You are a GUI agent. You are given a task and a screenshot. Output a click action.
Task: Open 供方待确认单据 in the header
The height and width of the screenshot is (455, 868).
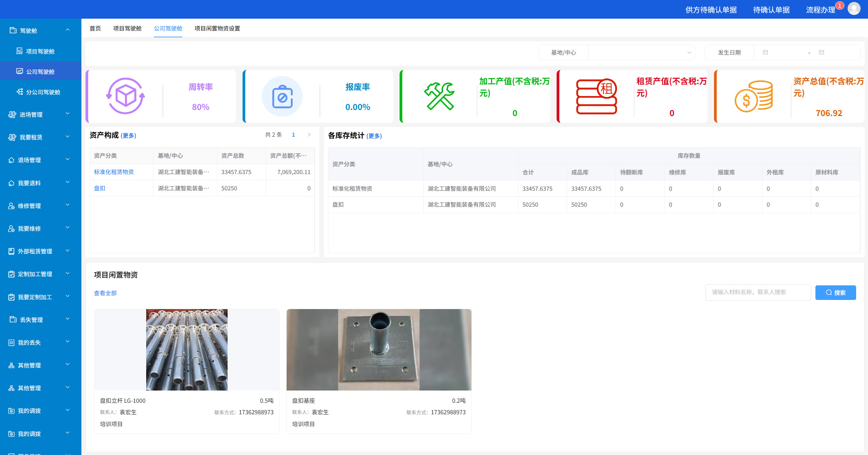pos(711,10)
